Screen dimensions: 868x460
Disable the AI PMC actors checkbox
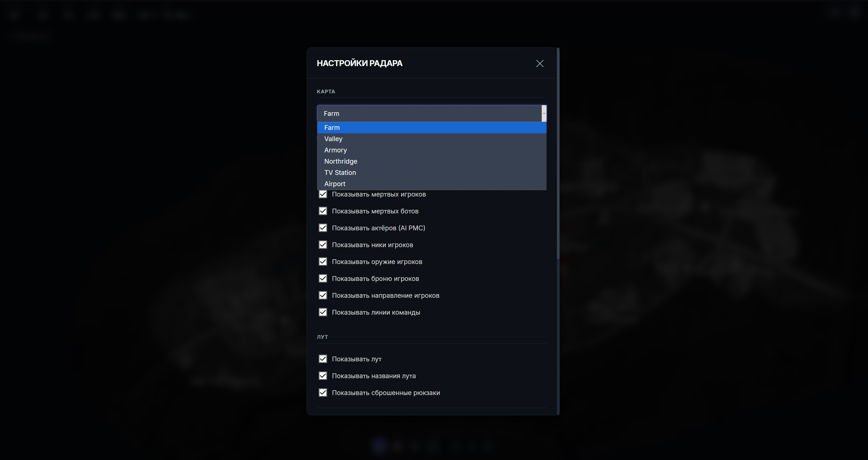323,228
